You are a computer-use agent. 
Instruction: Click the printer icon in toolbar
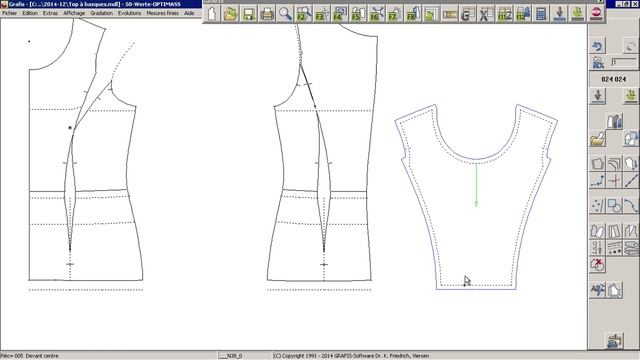267,14
